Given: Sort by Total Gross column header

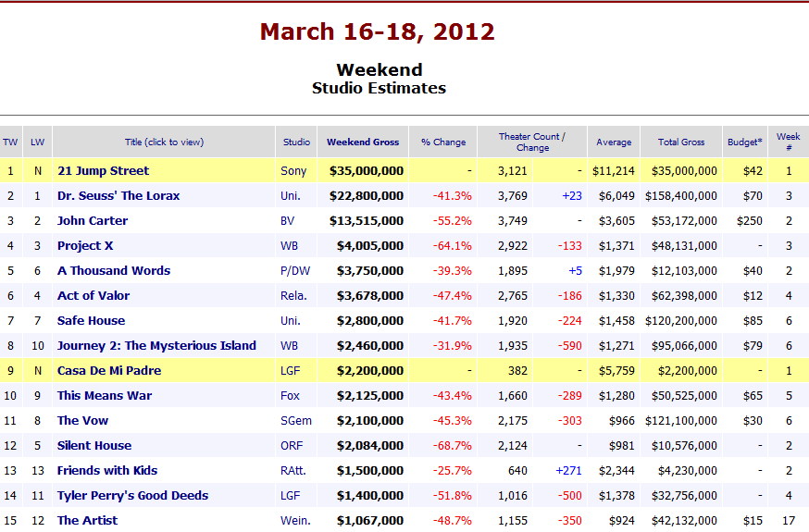Looking at the screenshot, I should (x=681, y=142).
